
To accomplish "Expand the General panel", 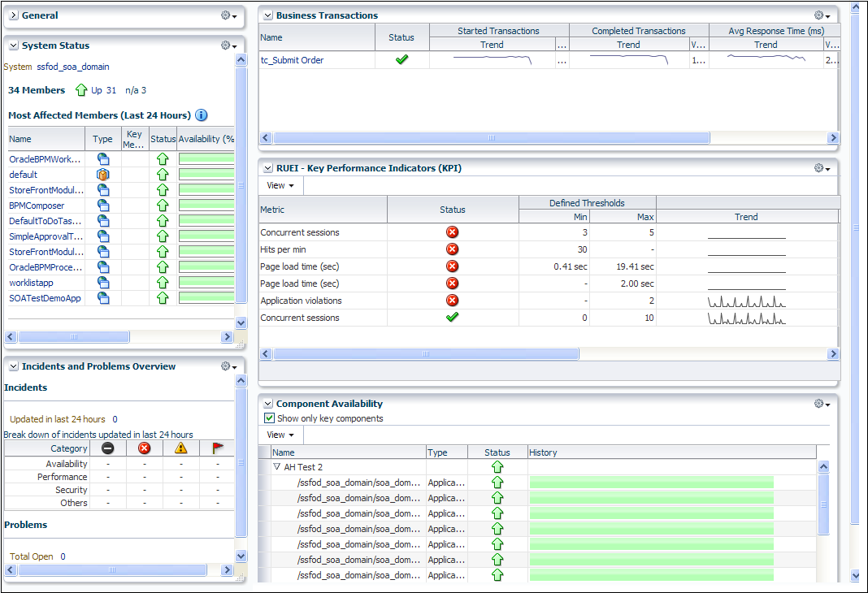I will tap(14, 15).
